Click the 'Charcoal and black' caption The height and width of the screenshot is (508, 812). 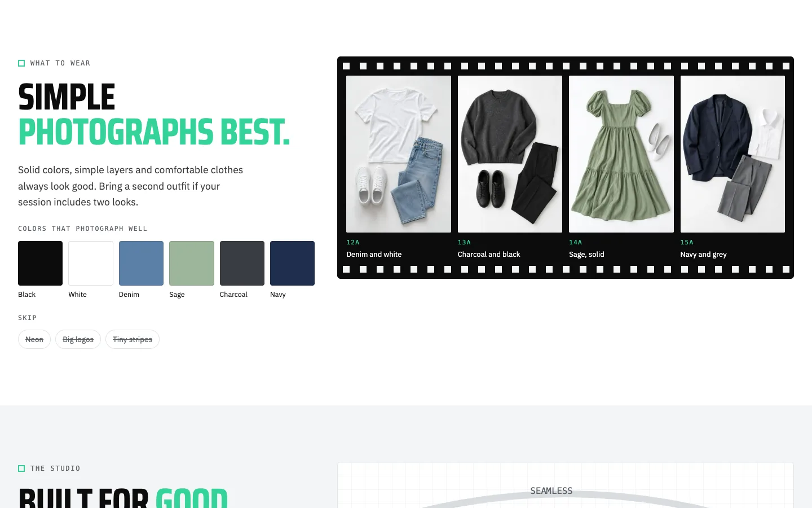click(489, 255)
